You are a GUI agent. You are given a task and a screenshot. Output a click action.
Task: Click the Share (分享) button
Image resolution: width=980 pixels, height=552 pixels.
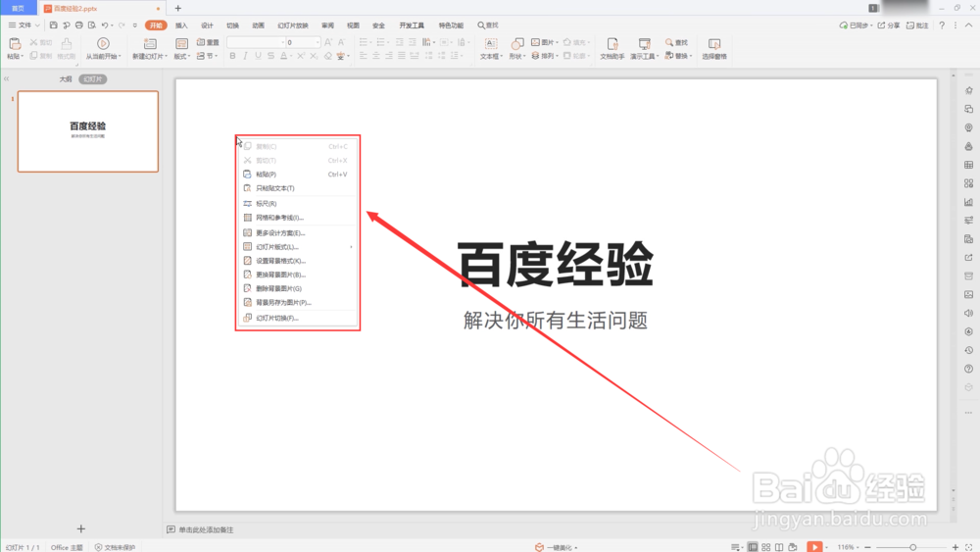pos(889,25)
